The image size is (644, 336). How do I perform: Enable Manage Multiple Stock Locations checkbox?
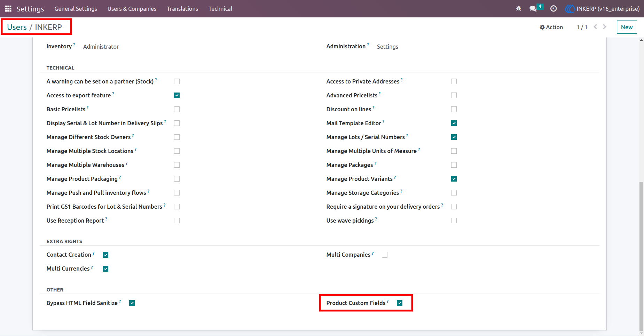[x=177, y=151]
